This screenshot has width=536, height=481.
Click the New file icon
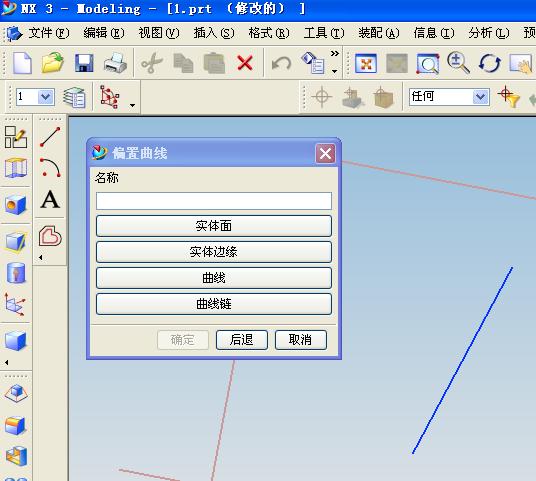coord(22,63)
